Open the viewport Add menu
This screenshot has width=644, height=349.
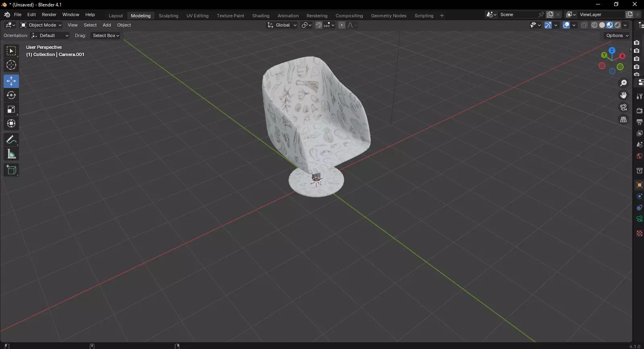(107, 25)
